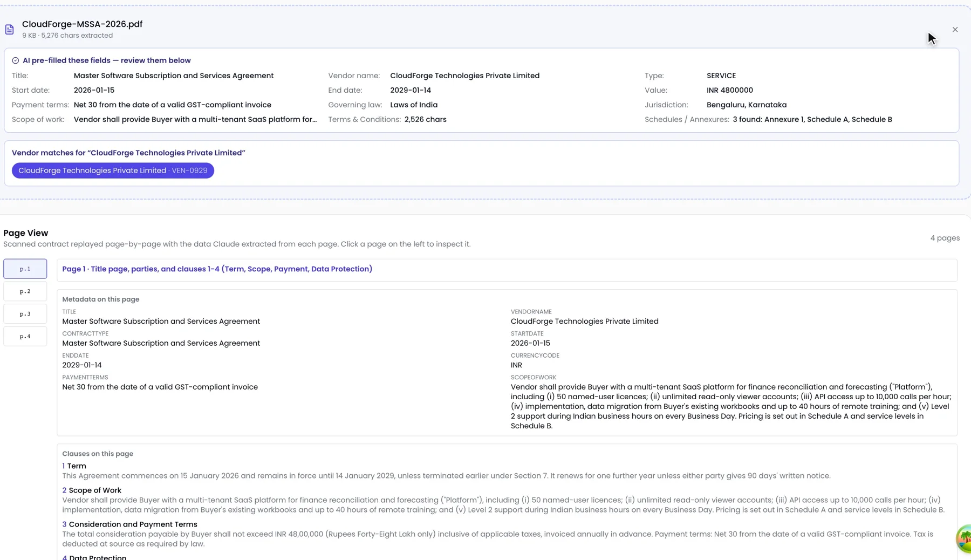Click 'Metadata on this page' heading

pyautogui.click(x=100, y=299)
